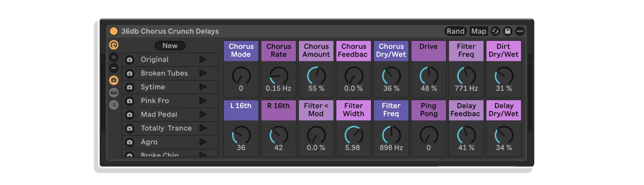Click the Chorus Dry/Wet macro knob
Viewport: 644px width, 185px height.
pos(391,76)
